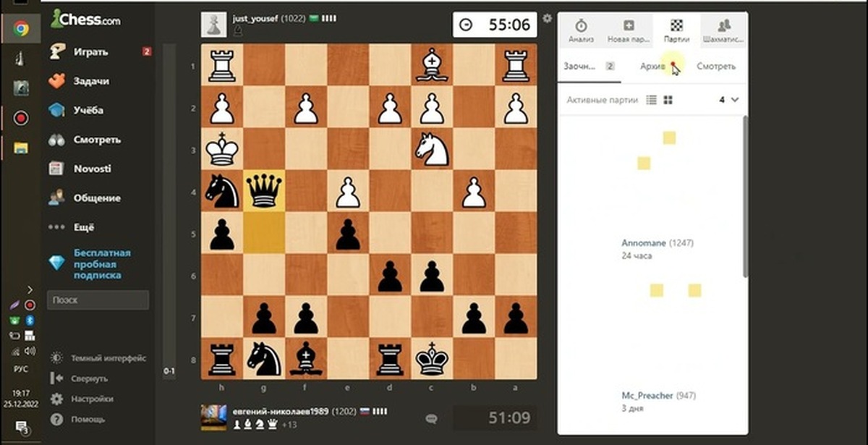Select the black pawn on e5
The width and height of the screenshot is (868, 445).
[x=348, y=233]
